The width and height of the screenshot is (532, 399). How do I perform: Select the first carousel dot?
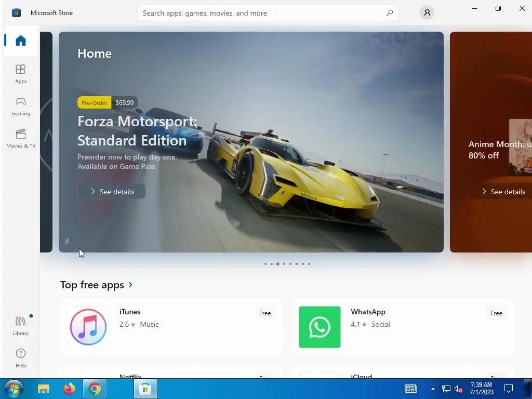click(x=265, y=264)
